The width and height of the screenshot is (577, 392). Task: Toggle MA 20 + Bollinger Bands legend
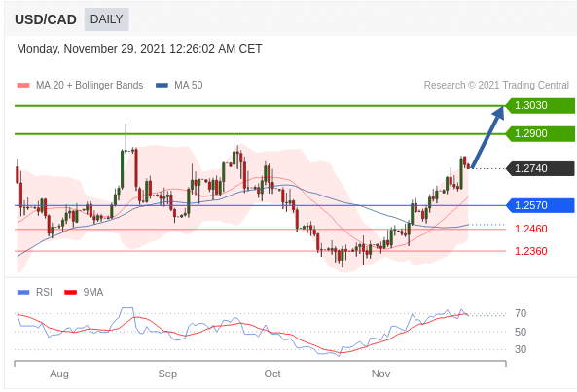click(x=80, y=85)
